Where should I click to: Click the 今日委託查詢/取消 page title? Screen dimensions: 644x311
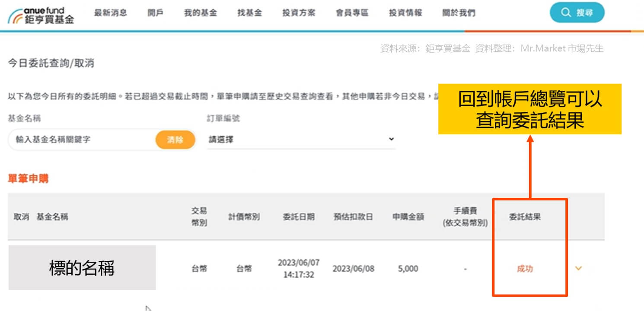coord(51,63)
